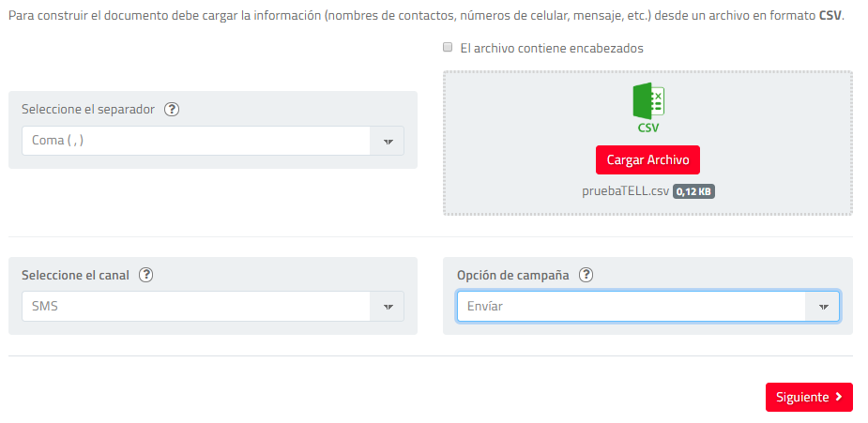Enable the El archivo contiene encabezados checkbox
Screen dimensions: 868x423
pyautogui.click(x=449, y=48)
